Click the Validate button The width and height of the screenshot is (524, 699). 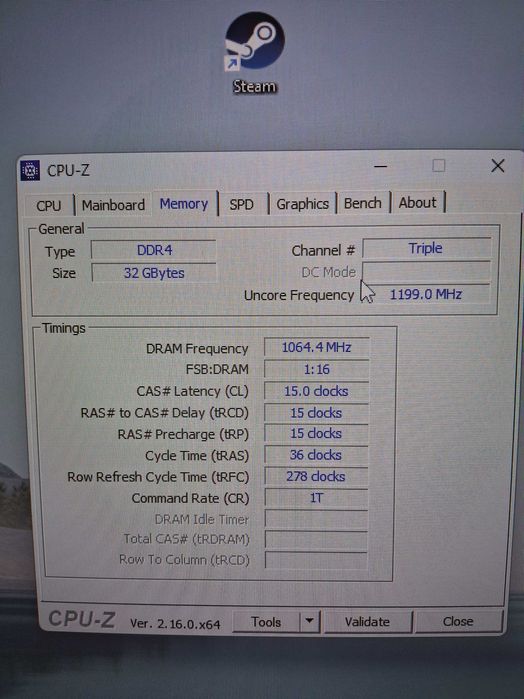pyautogui.click(x=367, y=621)
